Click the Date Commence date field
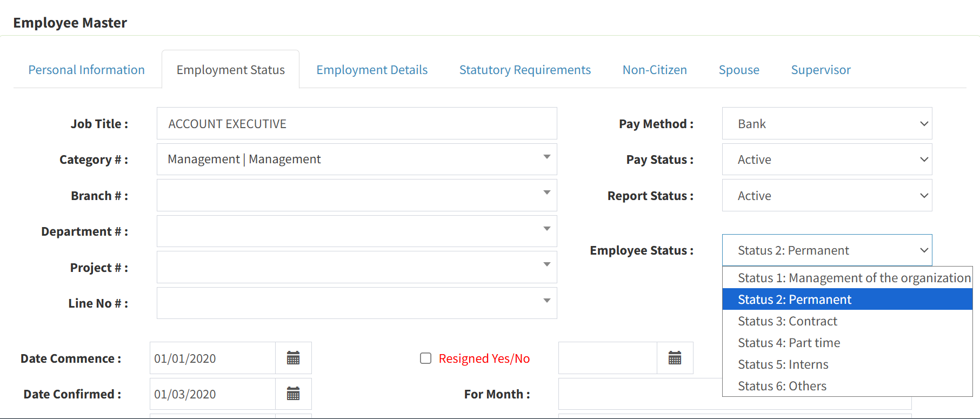The height and width of the screenshot is (419, 980). click(212, 358)
